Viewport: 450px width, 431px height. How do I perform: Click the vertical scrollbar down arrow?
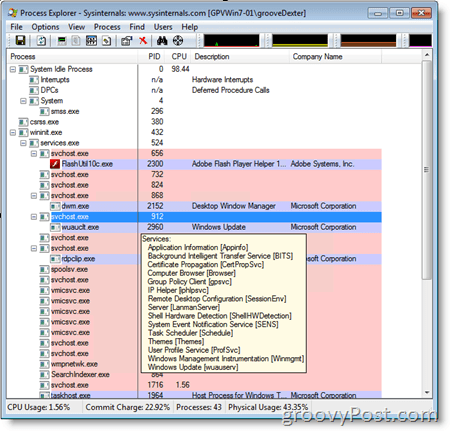click(x=427, y=393)
